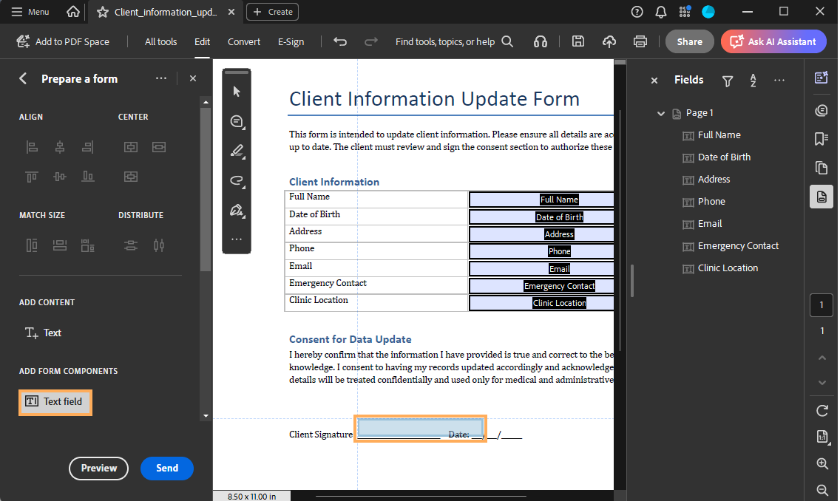This screenshot has height=504, width=840.
Task: Add a Text field form component
Action: point(55,402)
